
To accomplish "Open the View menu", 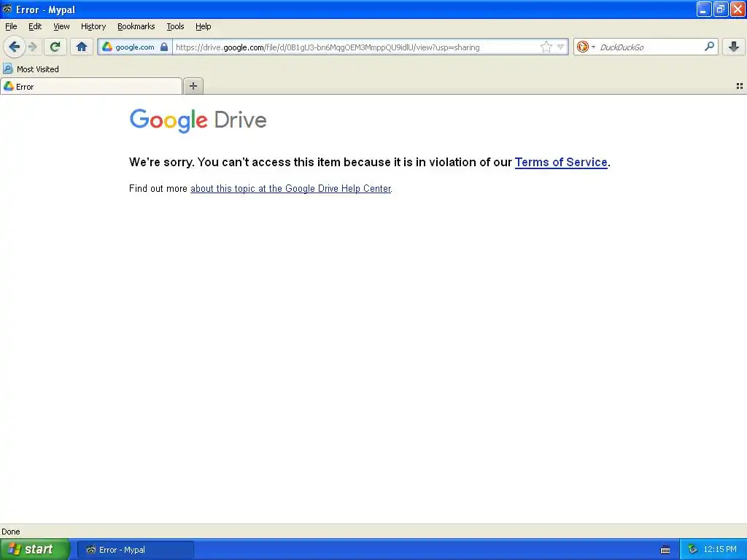I will point(61,26).
